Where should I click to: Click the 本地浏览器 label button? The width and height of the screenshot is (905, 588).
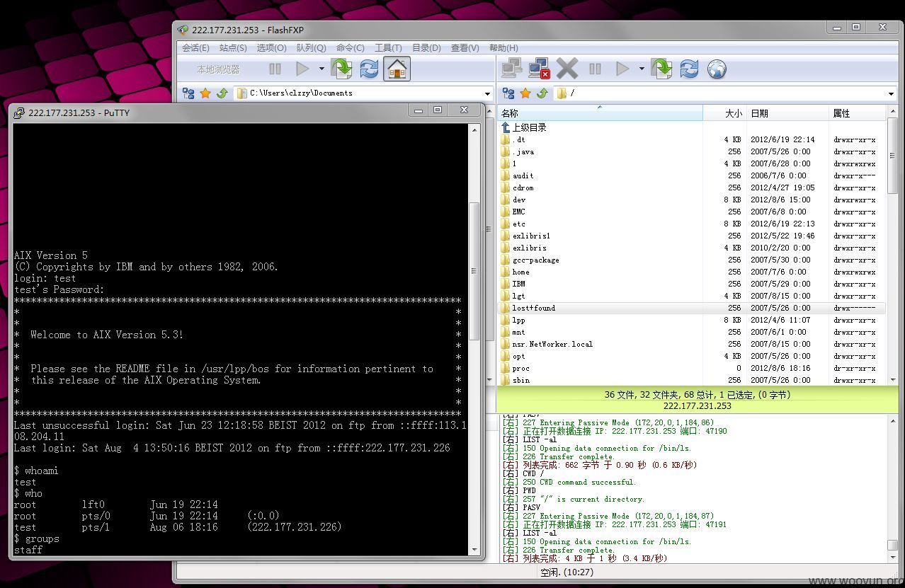coord(218,69)
